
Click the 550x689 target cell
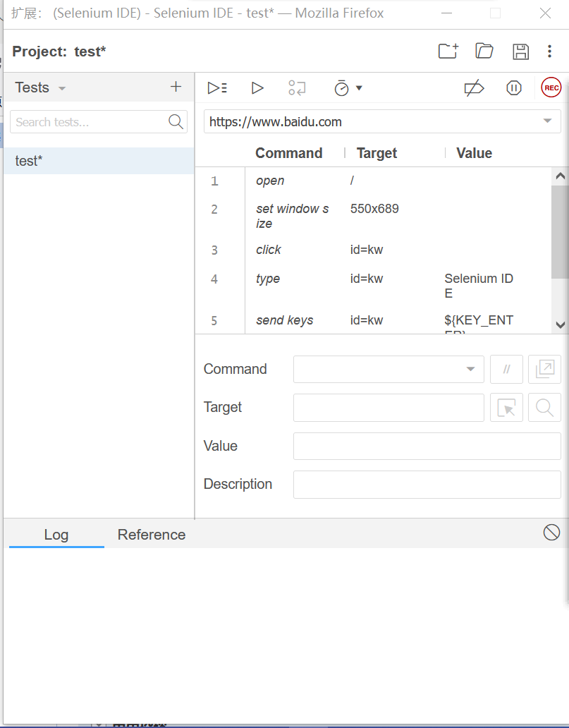(x=374, y=209)
